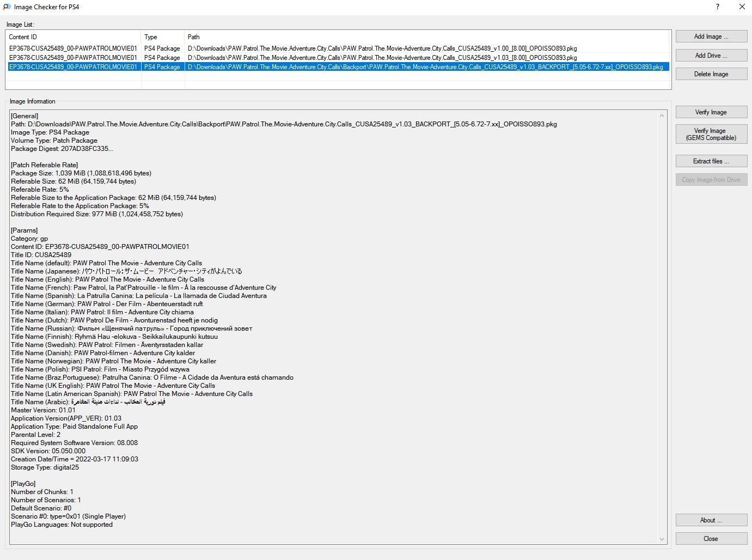This screenshot has width=752, height=560.
Task: Click the Volume Type: Patch Package line
Action: [54, 141]
